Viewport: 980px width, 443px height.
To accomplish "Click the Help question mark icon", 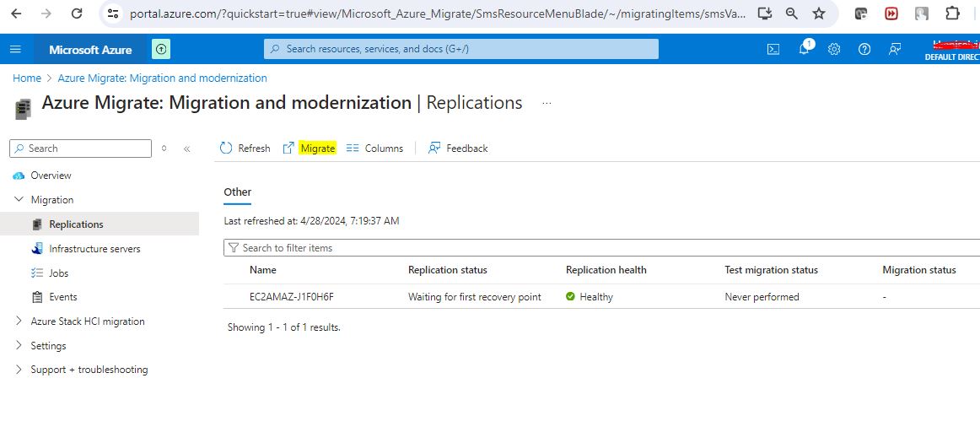I will [864, 49].
